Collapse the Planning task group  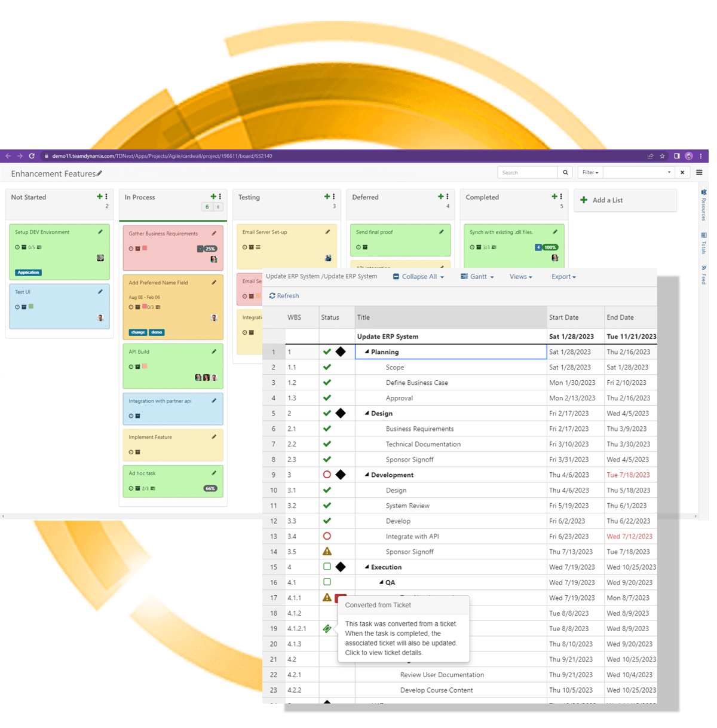point(367,352)
